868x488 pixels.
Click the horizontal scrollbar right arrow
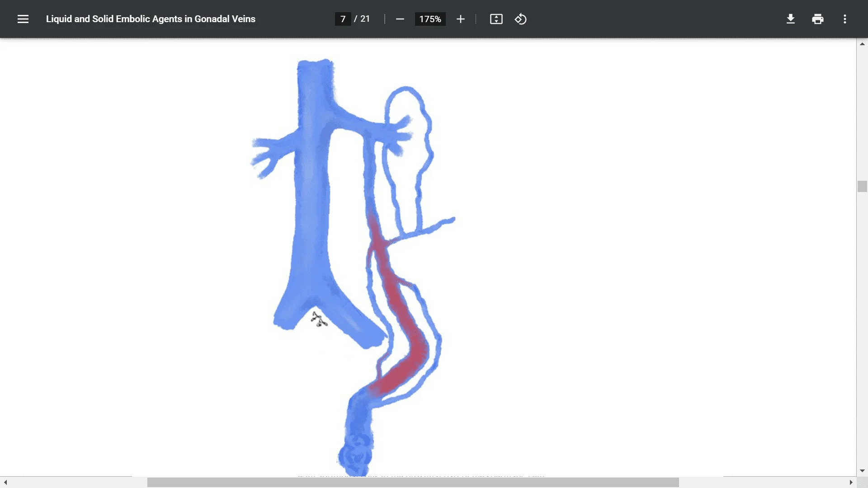851,483
